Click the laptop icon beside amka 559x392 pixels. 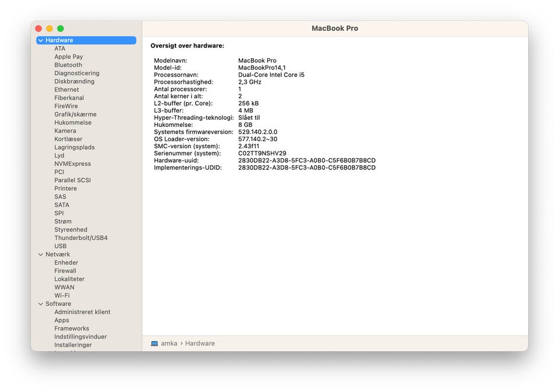(x=154, y=344)
